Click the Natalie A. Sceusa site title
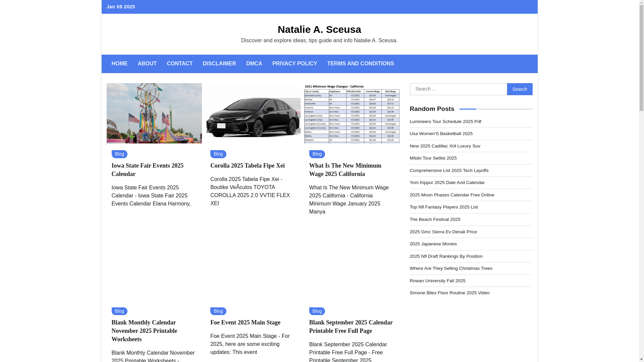The width and height of the screenshot is (644, 362). coord(319,29)
